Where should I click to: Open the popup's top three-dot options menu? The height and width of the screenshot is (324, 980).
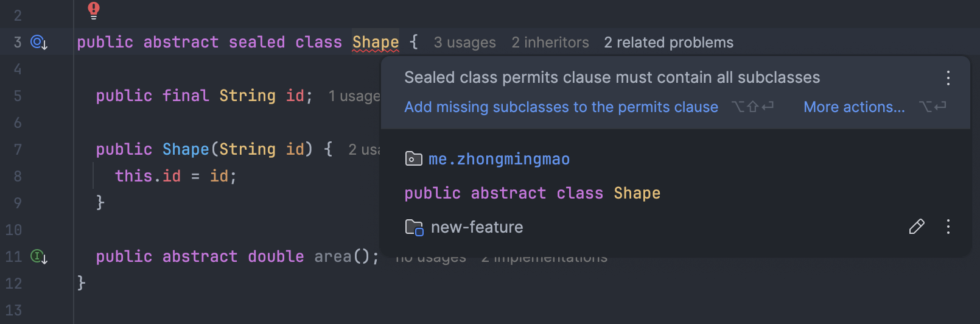(x=948, y=77)
